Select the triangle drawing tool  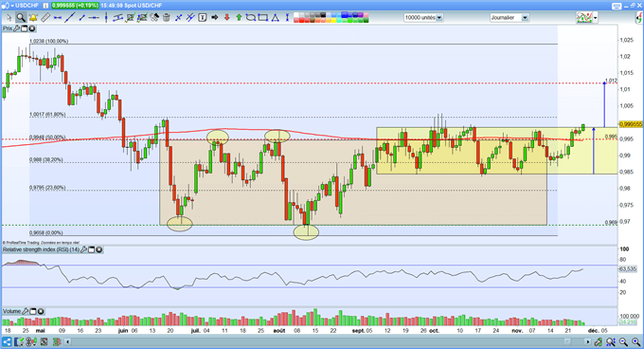point(275,17)
